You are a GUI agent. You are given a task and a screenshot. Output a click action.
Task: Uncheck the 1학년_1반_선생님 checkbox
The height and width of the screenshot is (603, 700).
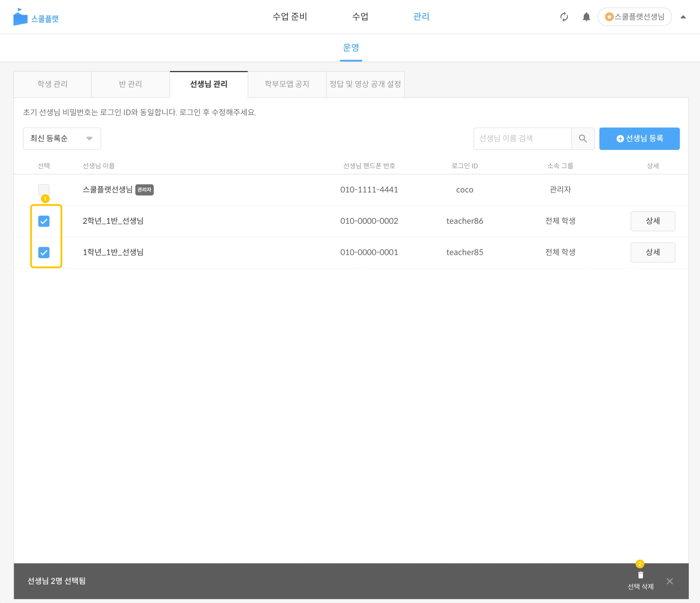44,252
